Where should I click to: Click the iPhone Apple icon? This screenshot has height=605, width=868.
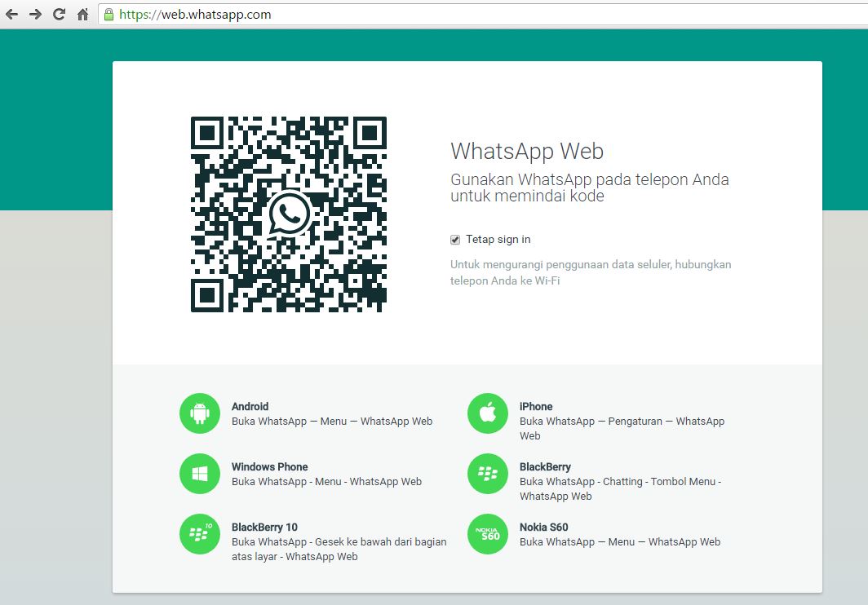click(x=488, y=413)
